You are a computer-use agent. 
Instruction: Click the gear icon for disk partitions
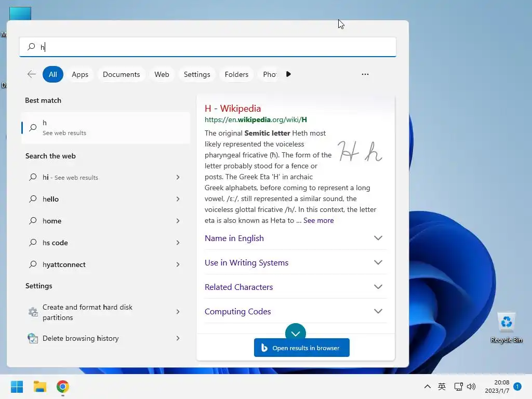coord(33,312)
